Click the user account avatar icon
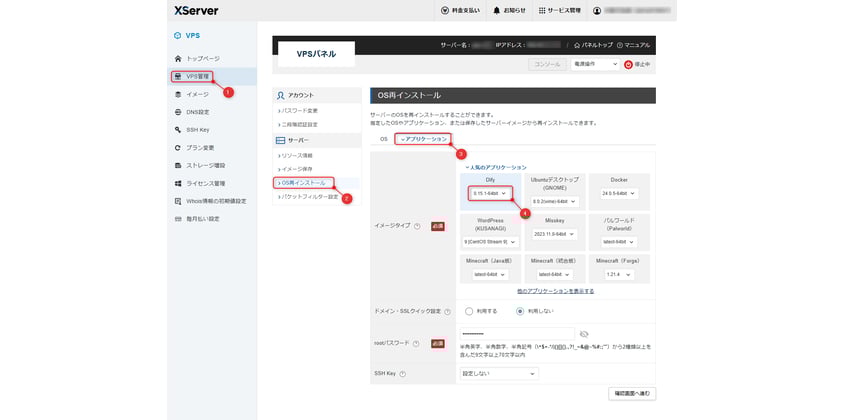This screenshot has height=420, width=844. (597, 11)
